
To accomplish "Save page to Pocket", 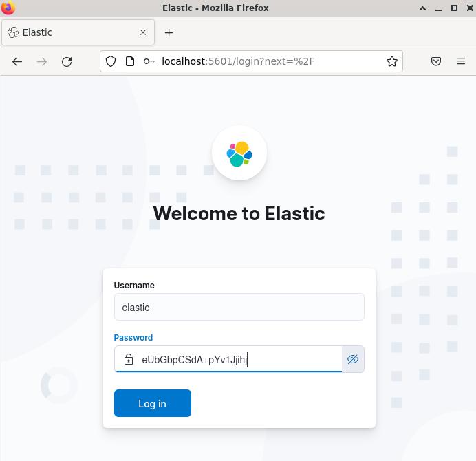I will (x=436, y=61).
